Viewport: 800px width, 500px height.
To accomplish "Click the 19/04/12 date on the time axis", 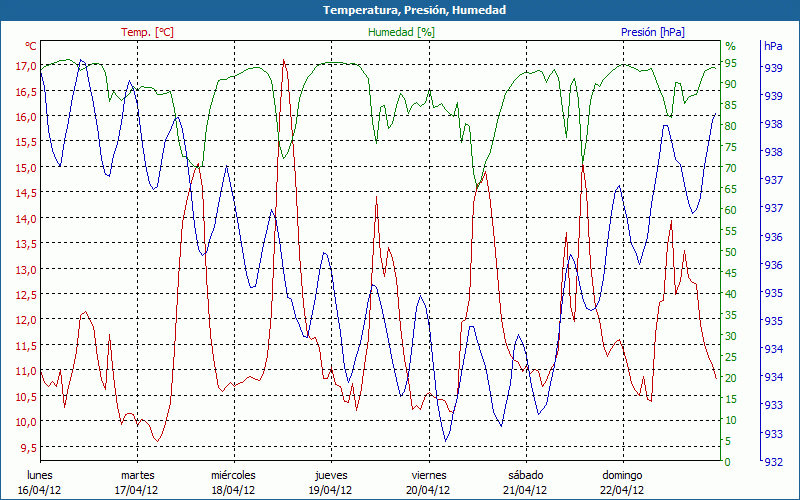I will click(330, 490).
